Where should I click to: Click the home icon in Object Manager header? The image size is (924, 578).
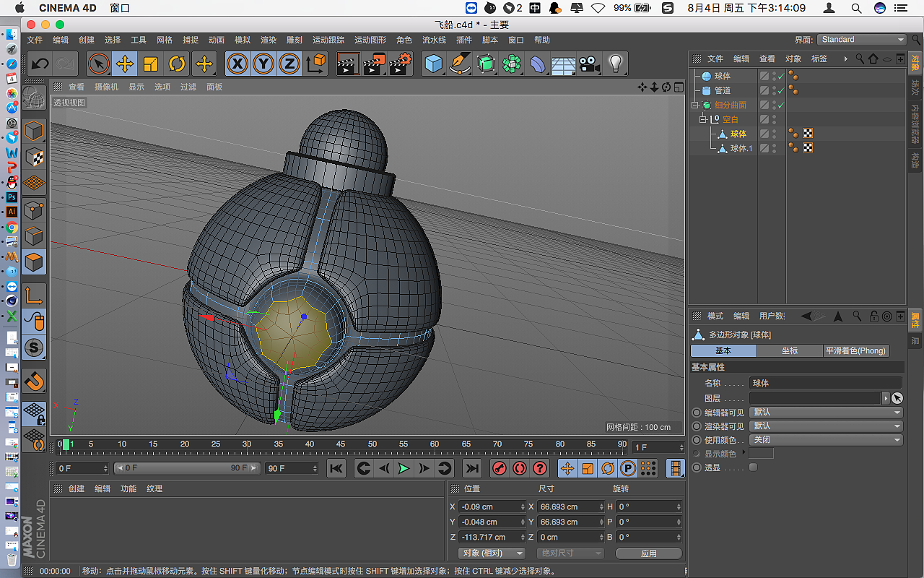click(873, 59)
